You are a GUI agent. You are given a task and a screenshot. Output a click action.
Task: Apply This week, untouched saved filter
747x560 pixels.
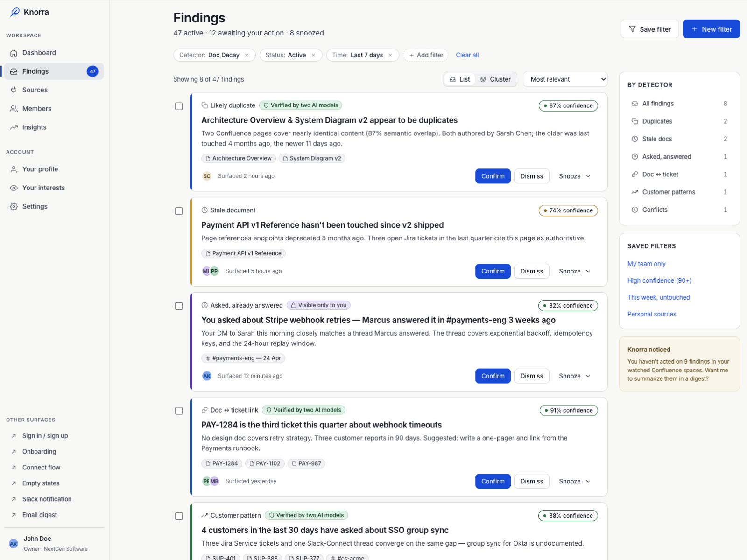point(658,297)
